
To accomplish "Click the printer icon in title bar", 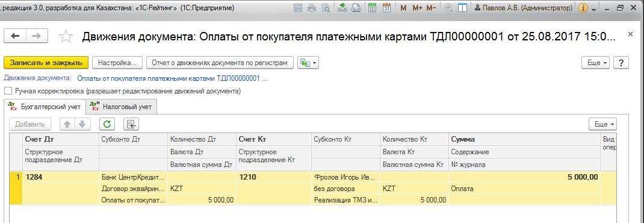I will pyautogui.click(x=312, y=8).
